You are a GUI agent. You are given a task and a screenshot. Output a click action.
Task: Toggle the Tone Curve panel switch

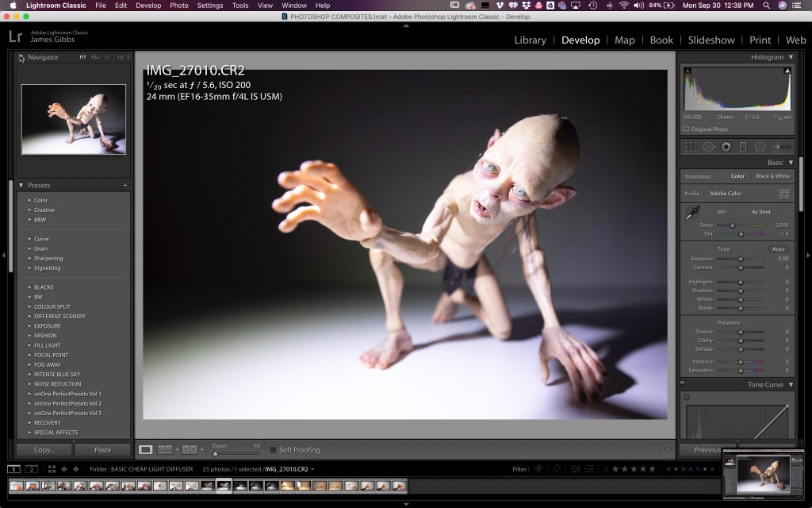(682, 384)
